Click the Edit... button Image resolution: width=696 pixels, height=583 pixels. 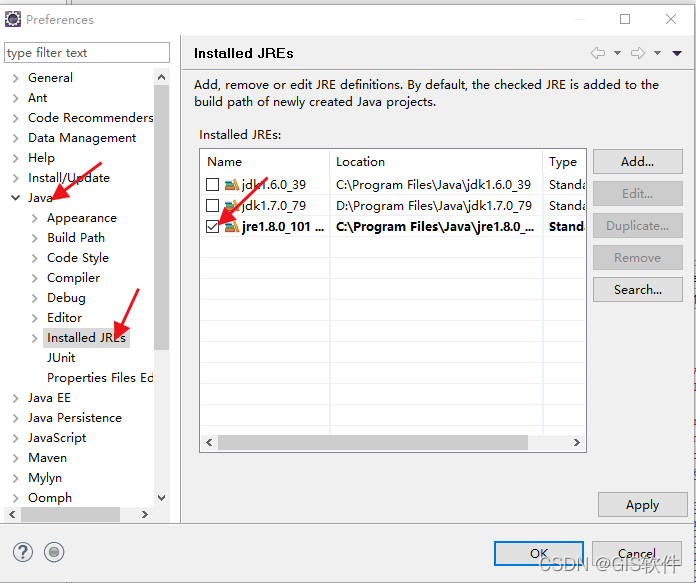point(637,194)
